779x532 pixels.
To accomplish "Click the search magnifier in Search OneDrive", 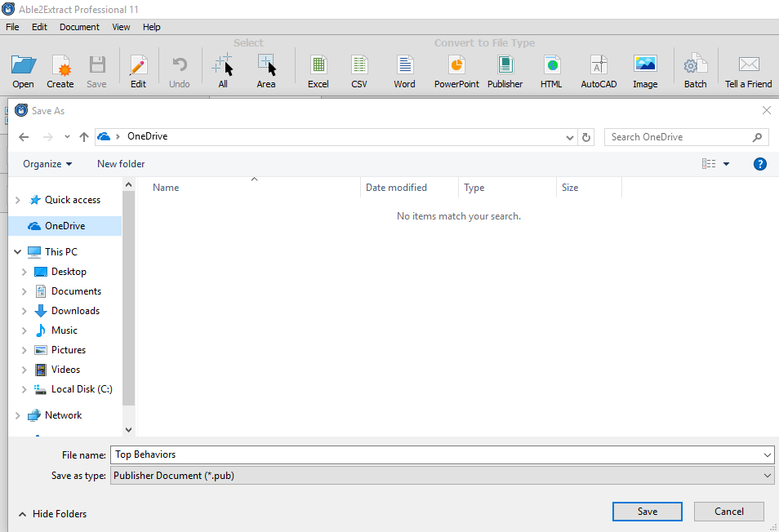I will (x=757, y=137).
